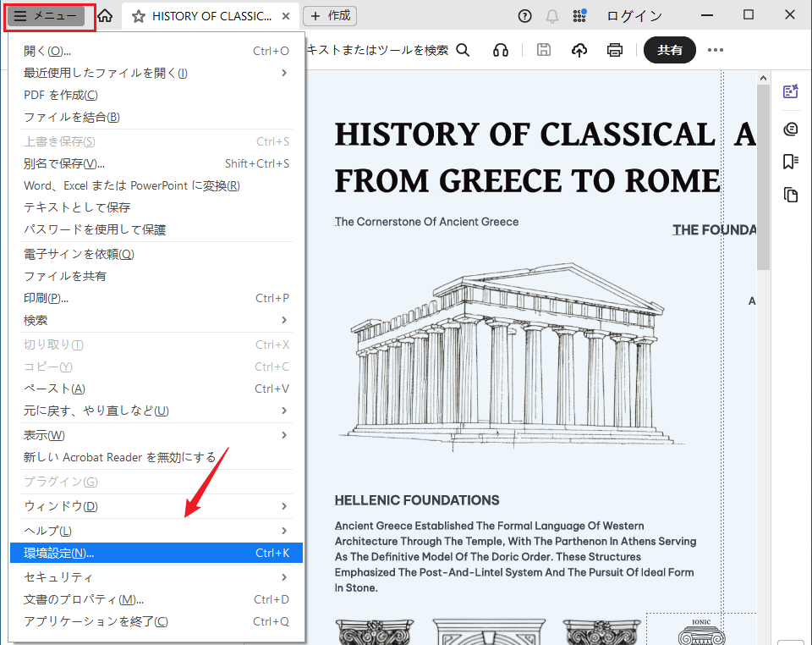Viewport: 812px width, 645px height.
Task: Open the notifications bell icon
Action: pyautogui.click(x=552, y=17)
